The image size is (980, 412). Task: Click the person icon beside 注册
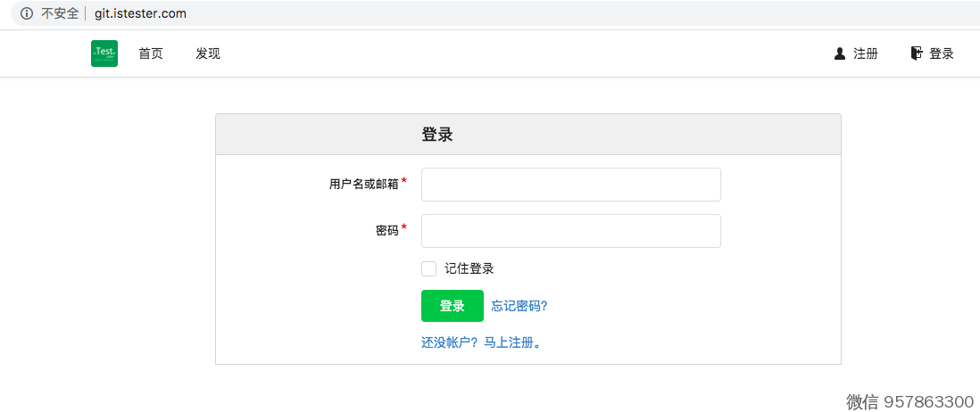[840, 54]
